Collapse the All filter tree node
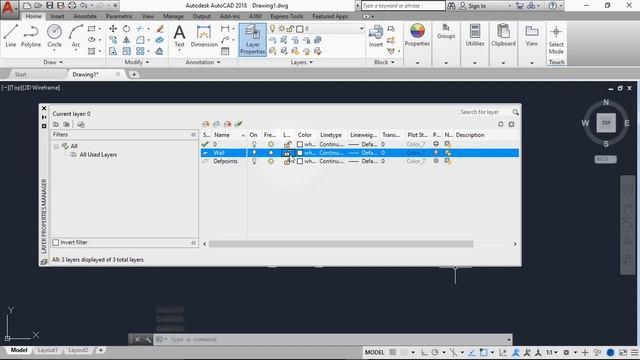 coord(56,146)
